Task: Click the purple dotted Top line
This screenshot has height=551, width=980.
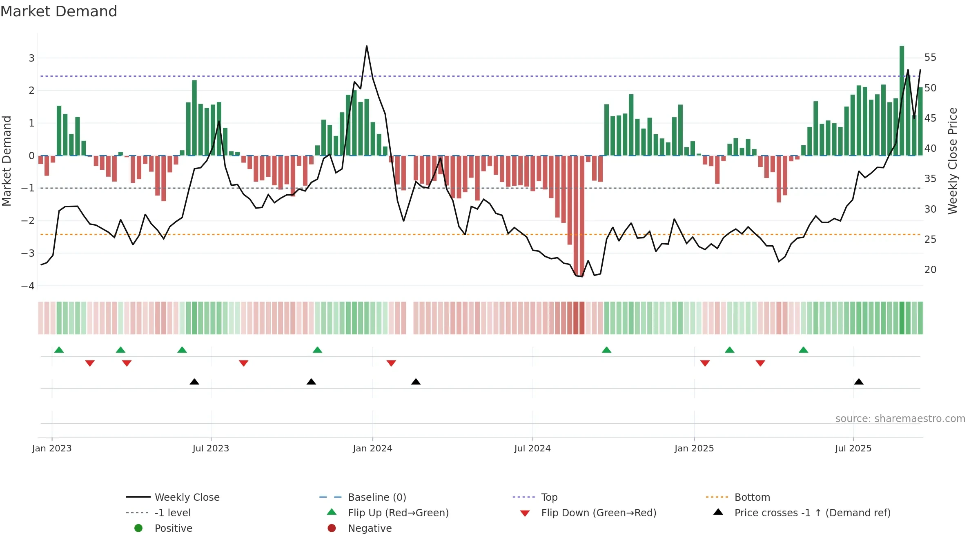Action: tap(480, 76)
